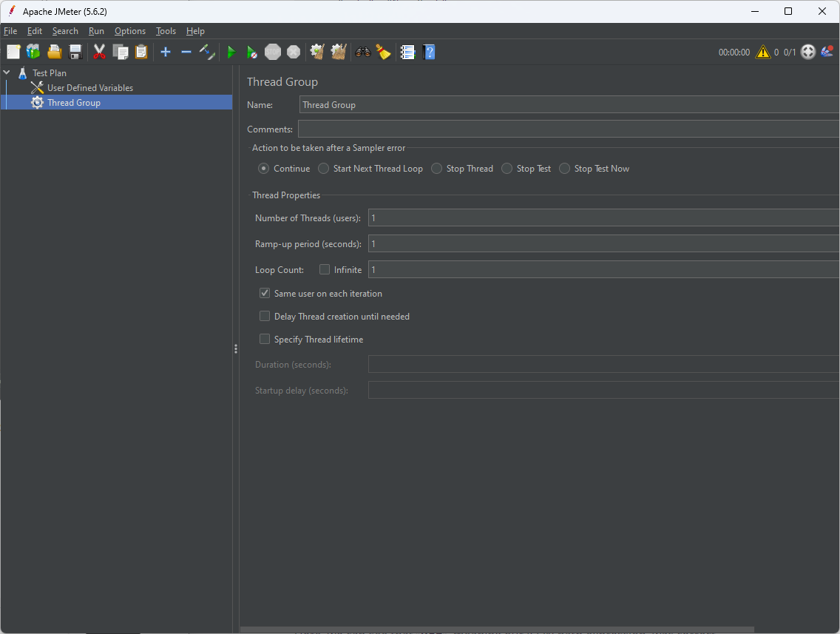Select the Continue radio button
This screenshot has width=840, height=634.
(x=263, y=168)
